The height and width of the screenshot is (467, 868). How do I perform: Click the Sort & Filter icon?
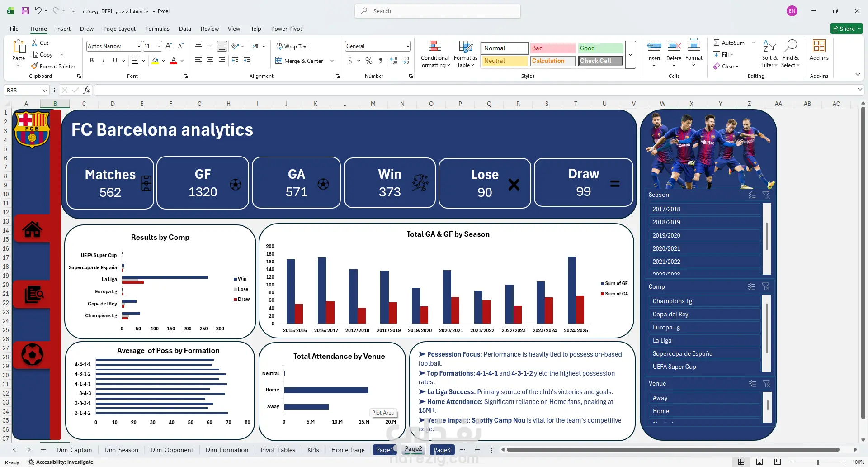click(x=769, y=46)
